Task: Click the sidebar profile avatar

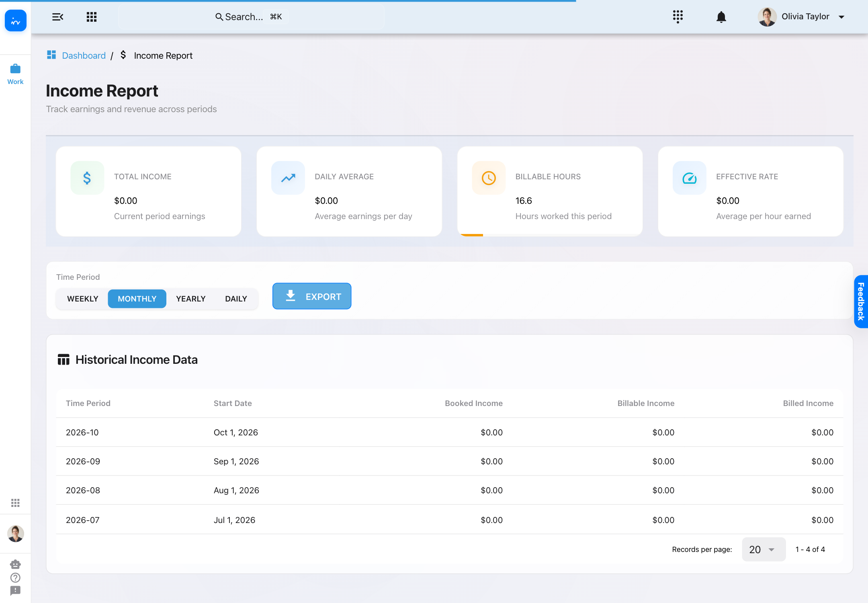Action: [16, 533]
